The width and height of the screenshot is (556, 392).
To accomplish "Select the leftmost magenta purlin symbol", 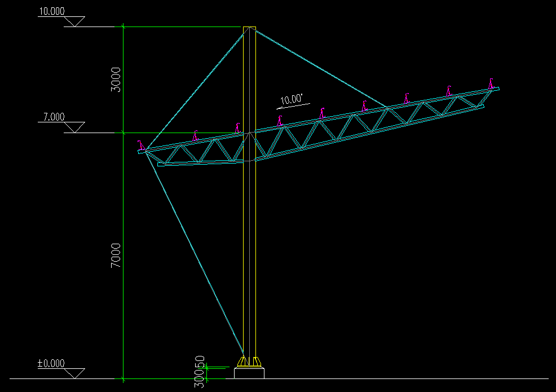I will [x=141, y=146].
